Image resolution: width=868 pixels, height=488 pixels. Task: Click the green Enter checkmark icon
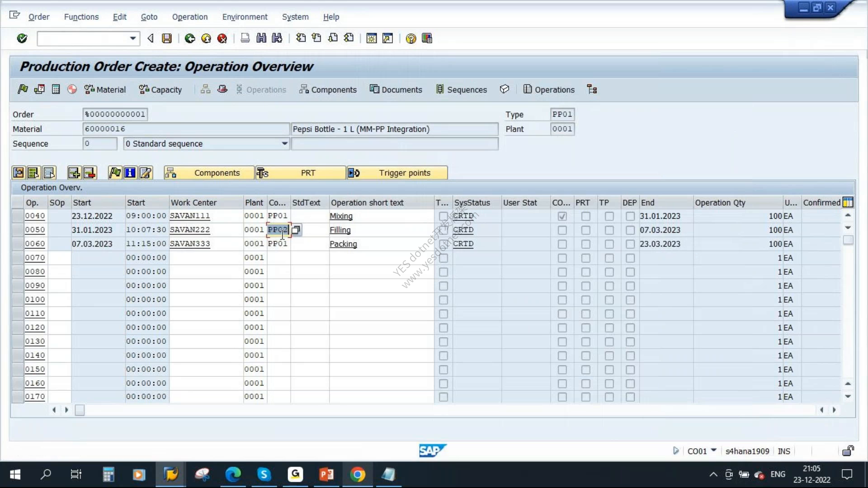pyautogui.click(x=22, y=38)
